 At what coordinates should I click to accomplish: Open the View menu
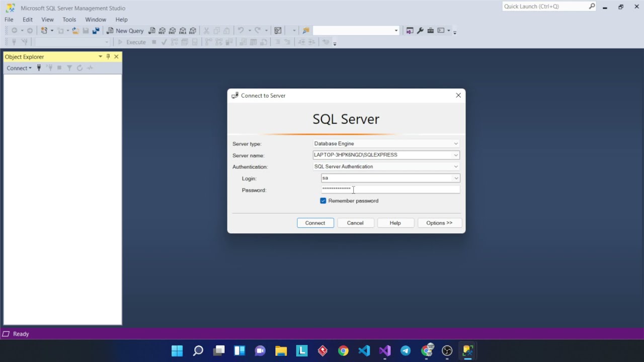[x=47, y=20]
